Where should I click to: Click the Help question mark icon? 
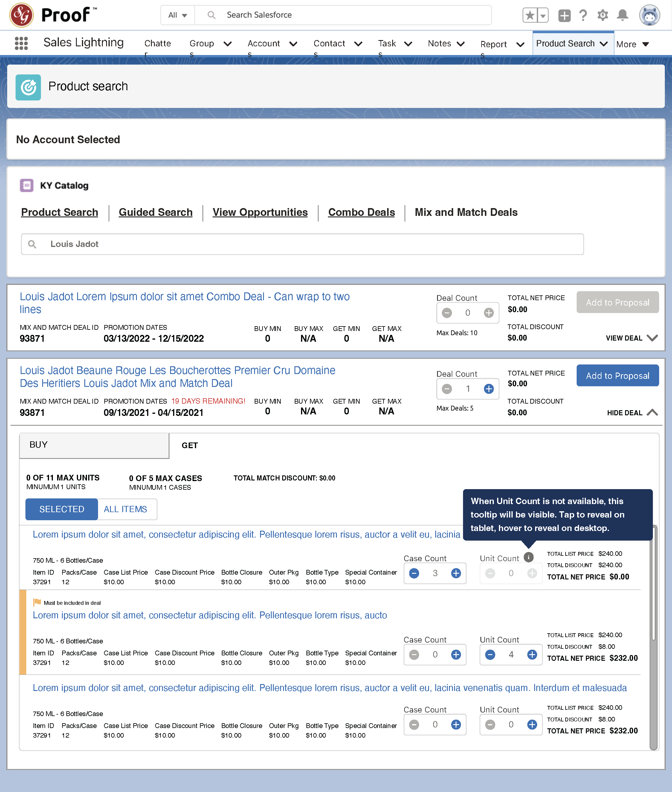click(x=583, y=15)
